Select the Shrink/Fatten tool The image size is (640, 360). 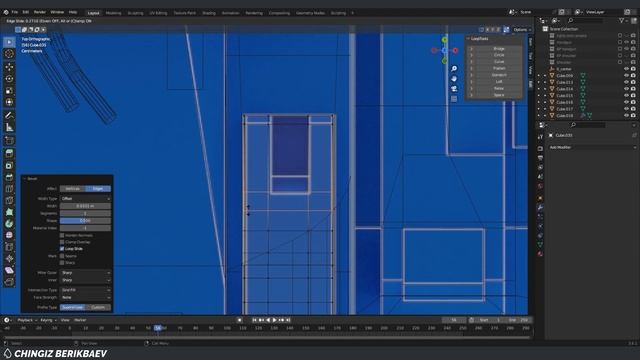pyautogui.click(x=9, y=259)
